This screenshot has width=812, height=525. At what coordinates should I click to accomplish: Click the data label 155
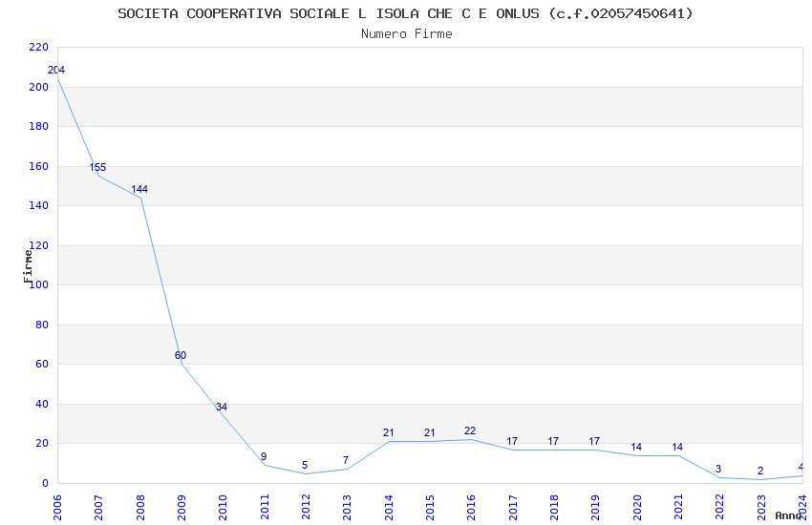(x=97, y=167)
